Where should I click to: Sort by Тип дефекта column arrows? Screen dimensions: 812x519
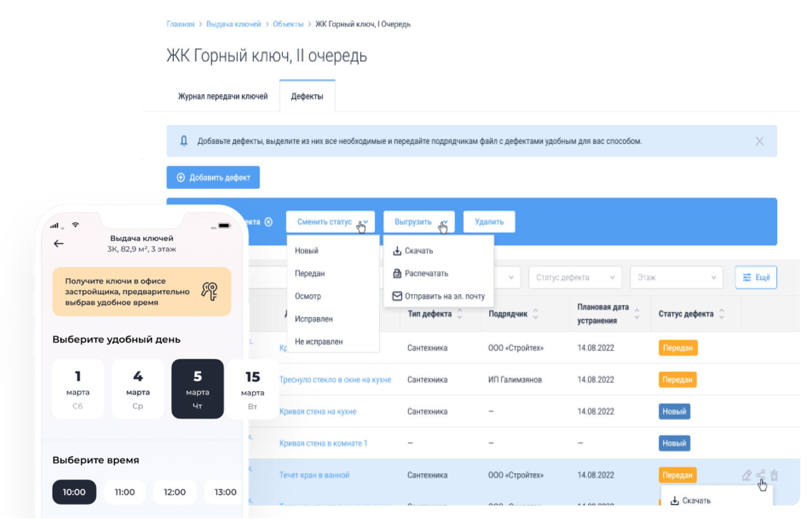click(460, 314)
